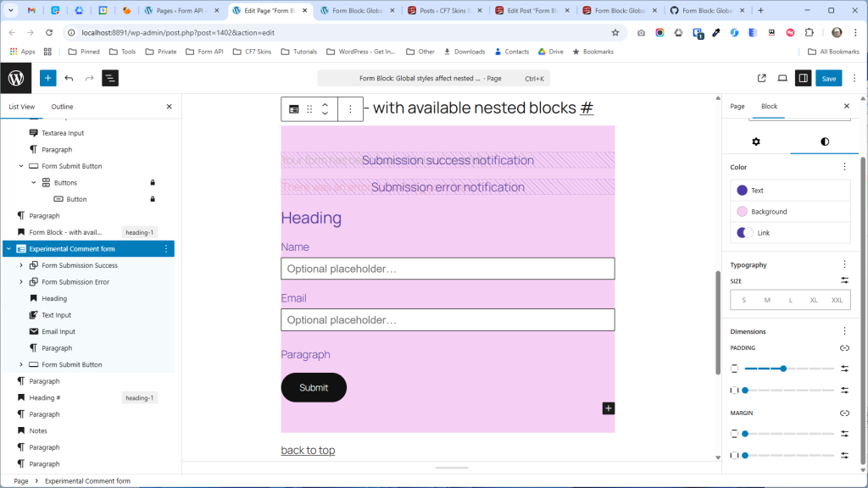Collapse the Experimental Comment form tree item
The height and width of the screenshot is (488, 868).
pos(8,249)
